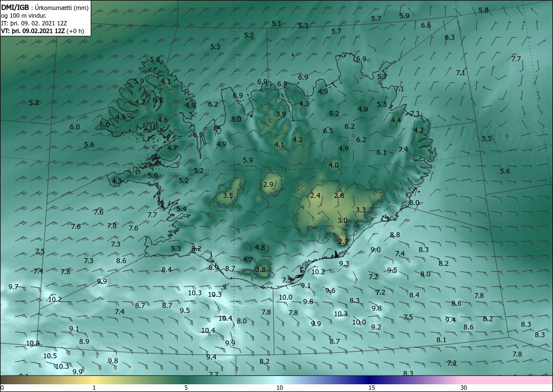Click the 3.5 value on the western ice cap
The height and width of the screenshot is (392, 553).
228,195
